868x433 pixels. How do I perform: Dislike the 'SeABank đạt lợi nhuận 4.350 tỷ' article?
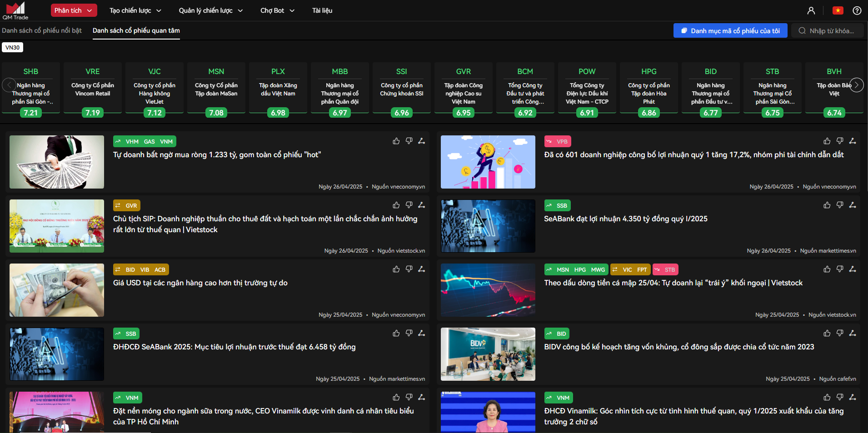click(x=840, y=205)
